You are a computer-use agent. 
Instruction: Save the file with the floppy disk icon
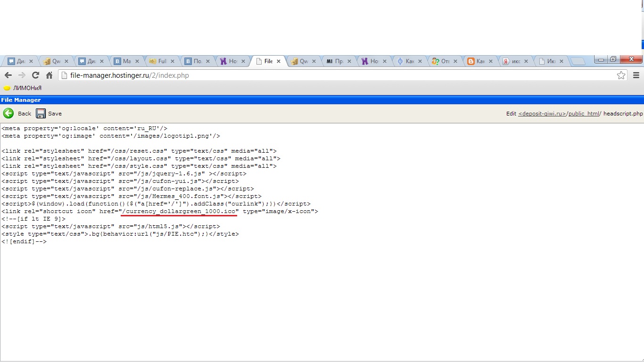(x=41, y=113)
